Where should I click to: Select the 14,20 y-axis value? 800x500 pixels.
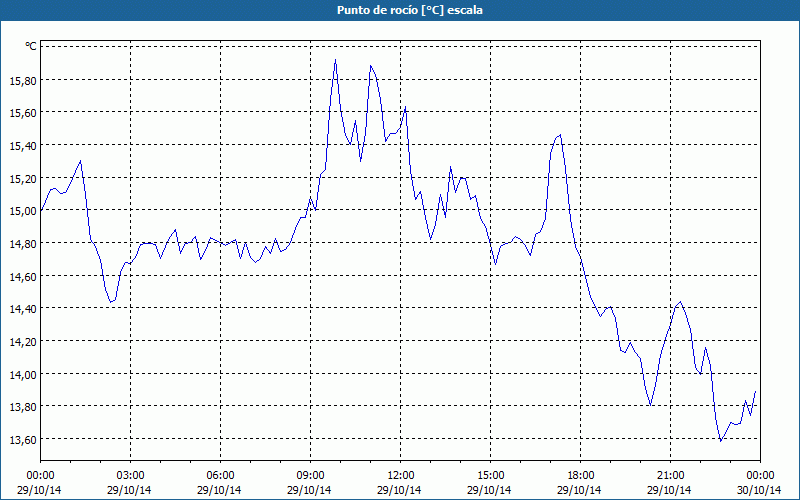click(x=23, y=341)
